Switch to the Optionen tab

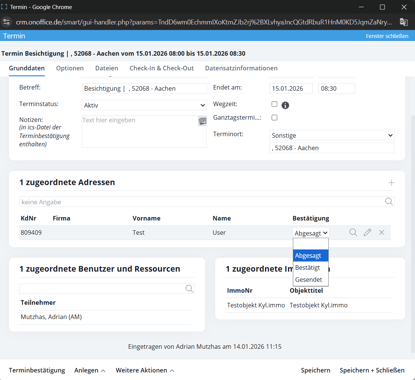(70, 68)
